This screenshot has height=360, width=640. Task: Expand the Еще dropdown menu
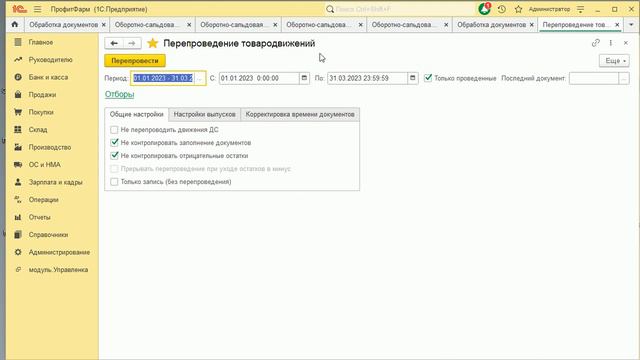point(614,61)
